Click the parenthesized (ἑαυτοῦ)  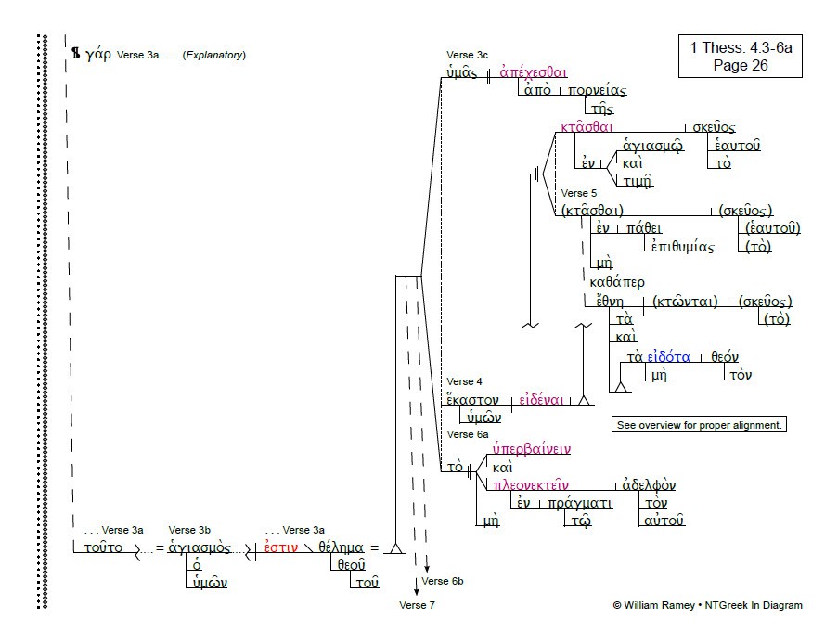773,228
